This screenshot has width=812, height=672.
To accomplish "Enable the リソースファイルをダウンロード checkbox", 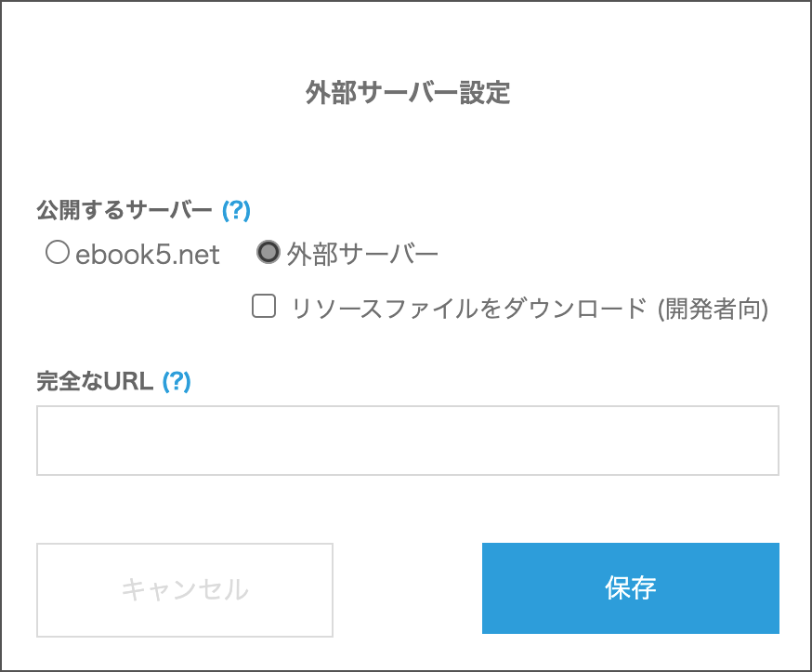I will 265,307.
